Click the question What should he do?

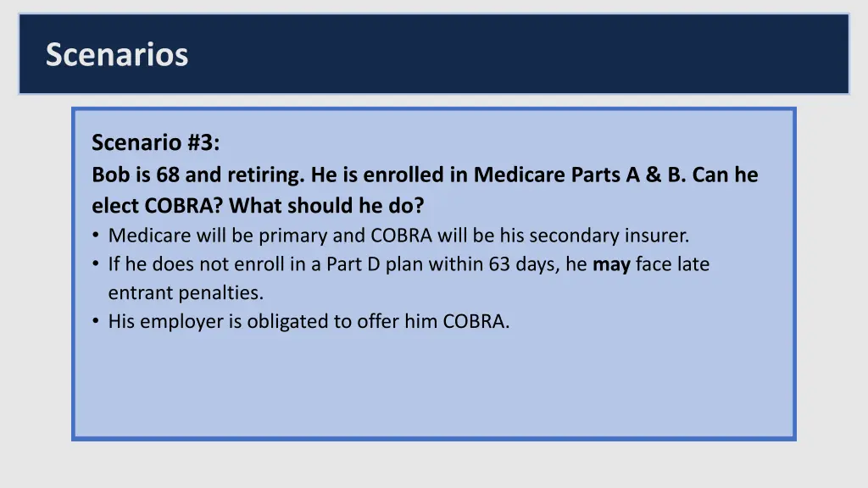tap(326, 206)
